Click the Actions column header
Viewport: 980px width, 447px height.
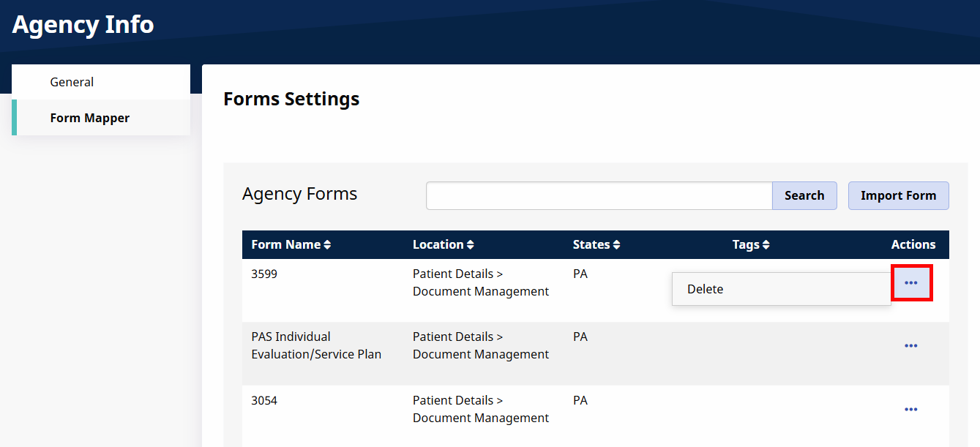coord(913,244)
